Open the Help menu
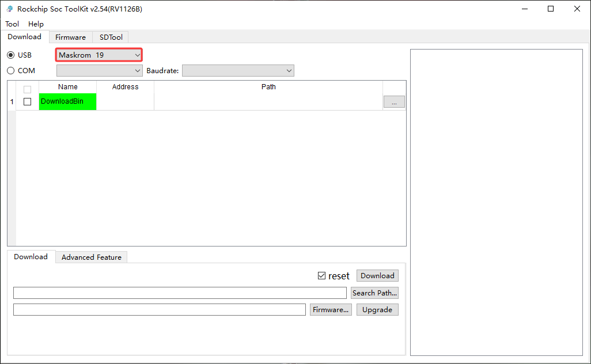Viewport: 591px width, 364px height. [36, 24]
